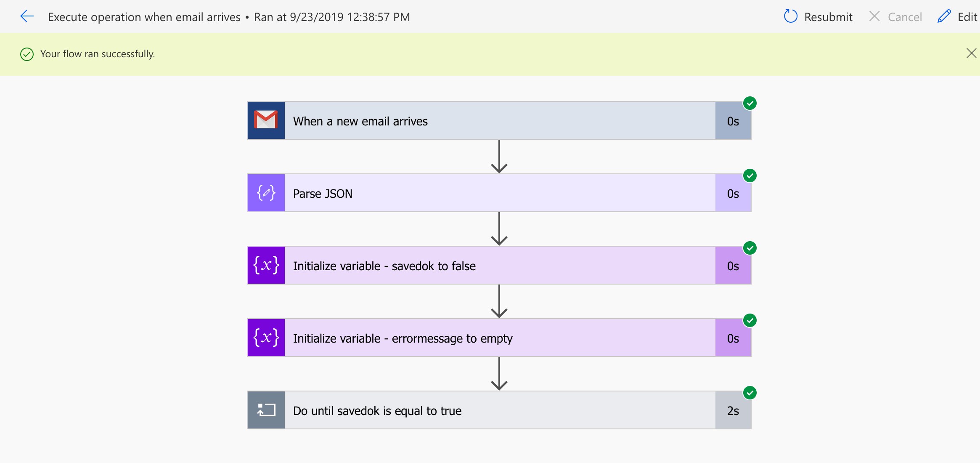
Task: Click the Parse JSON step icon
Action: pos(266,193)
